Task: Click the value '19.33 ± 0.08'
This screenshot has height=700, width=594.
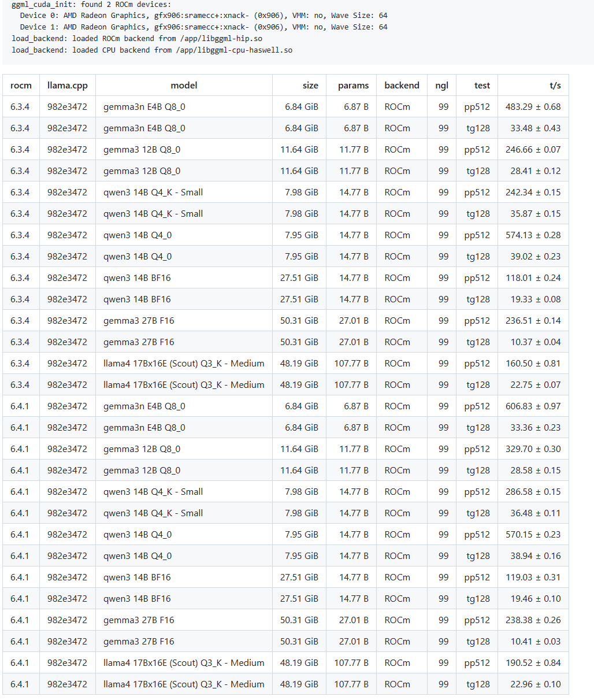Action: tap(535, 299)
